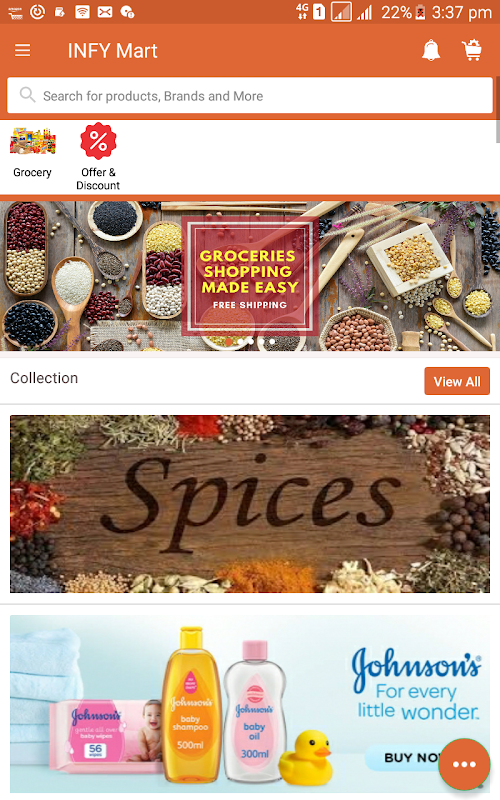Open the hamburger navigation menu
Image resolution: width=500 pixels, height=800 pixels.
(22, 51)
